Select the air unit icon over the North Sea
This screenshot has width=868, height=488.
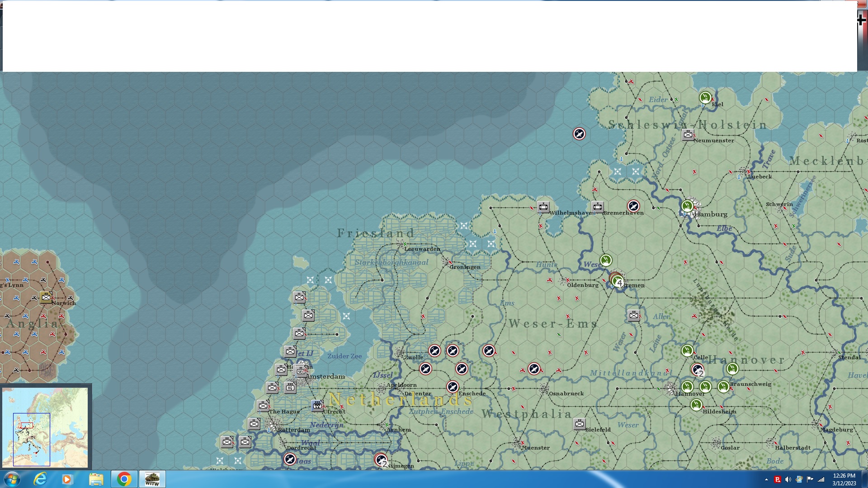(x=579, y=134)
